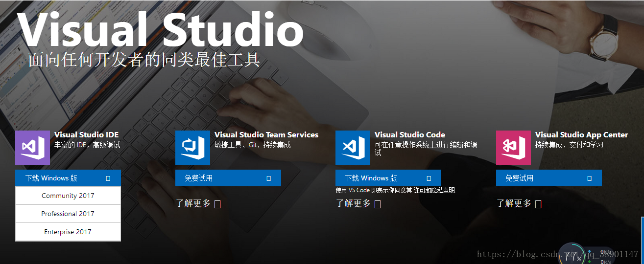Select Community 2017 from the download menu
Image resolution: width=644 pixels, height=264 pixels.
click(x=68, y=196)
